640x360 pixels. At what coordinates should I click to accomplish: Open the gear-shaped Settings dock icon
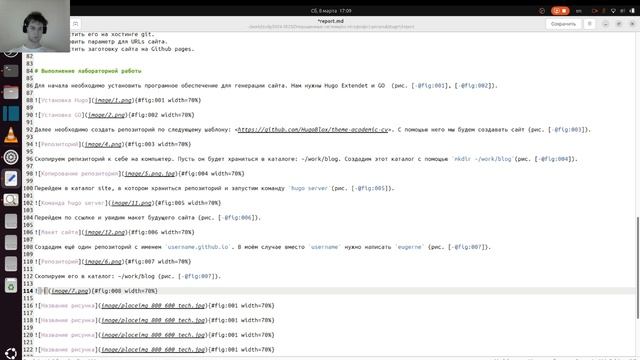[11, 157]
